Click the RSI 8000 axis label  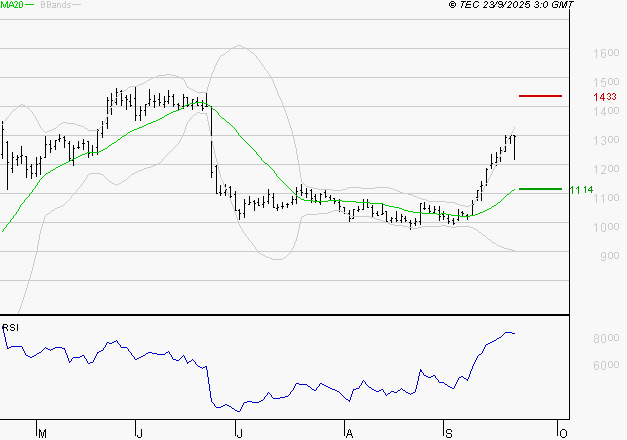[606, 338]
